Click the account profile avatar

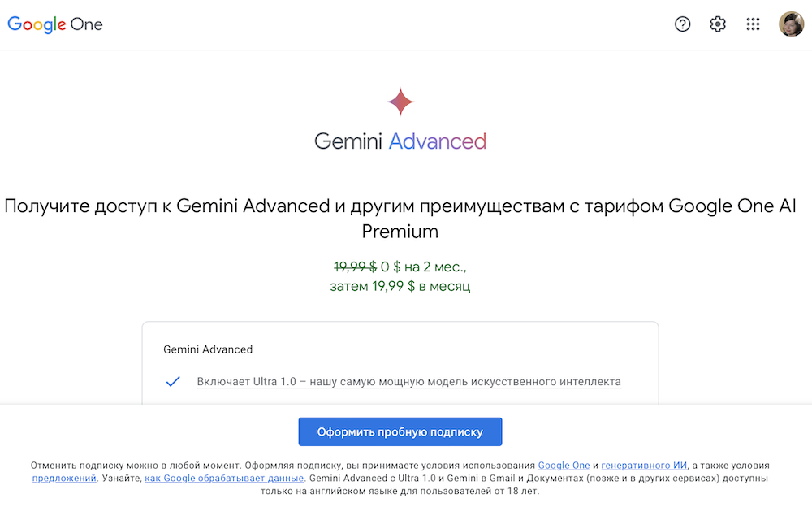pyautogui.click(x=791, y=24)
